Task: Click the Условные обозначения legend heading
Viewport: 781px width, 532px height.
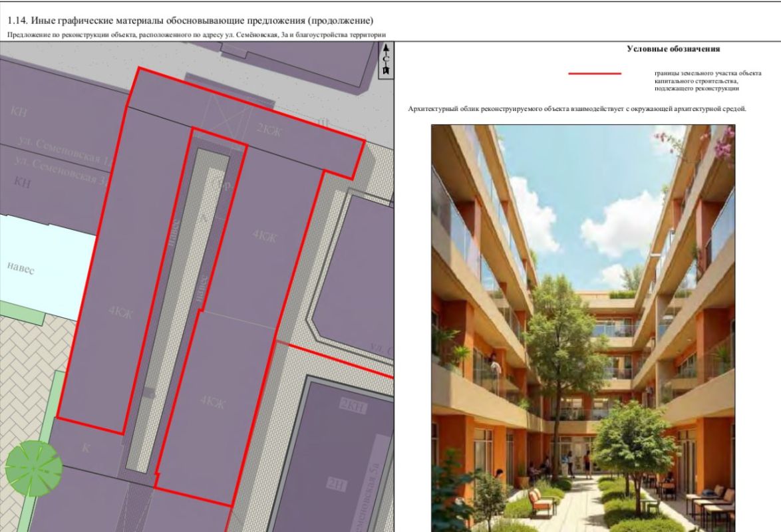Action: point(673,49)
